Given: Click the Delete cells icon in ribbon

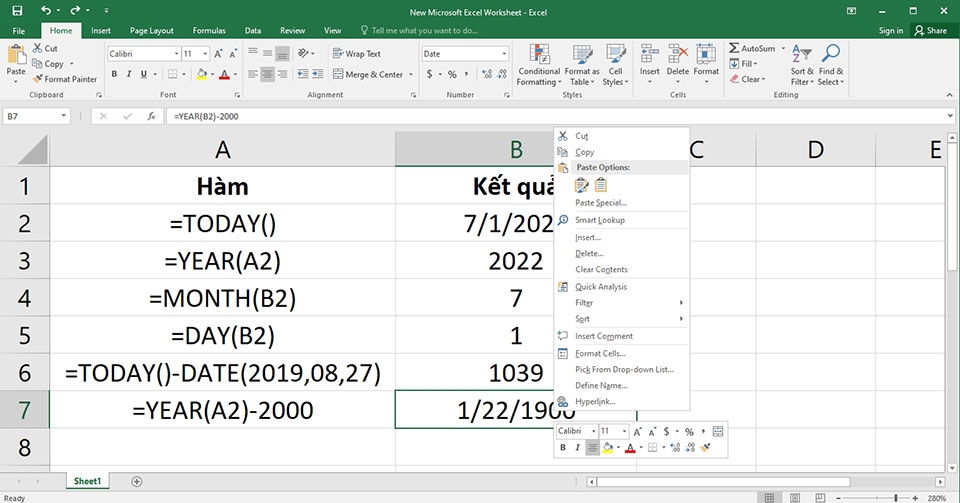Looking at the screenshot, I should [678, 54].
